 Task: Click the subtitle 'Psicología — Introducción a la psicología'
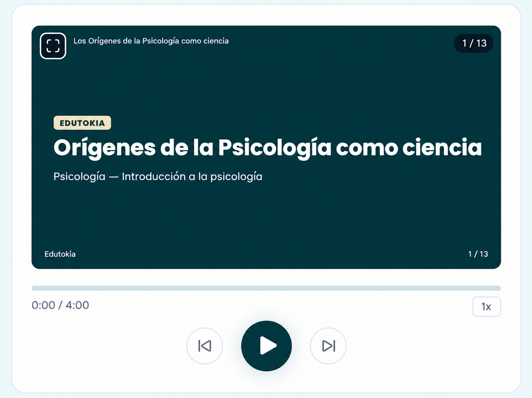pos(158,176)
